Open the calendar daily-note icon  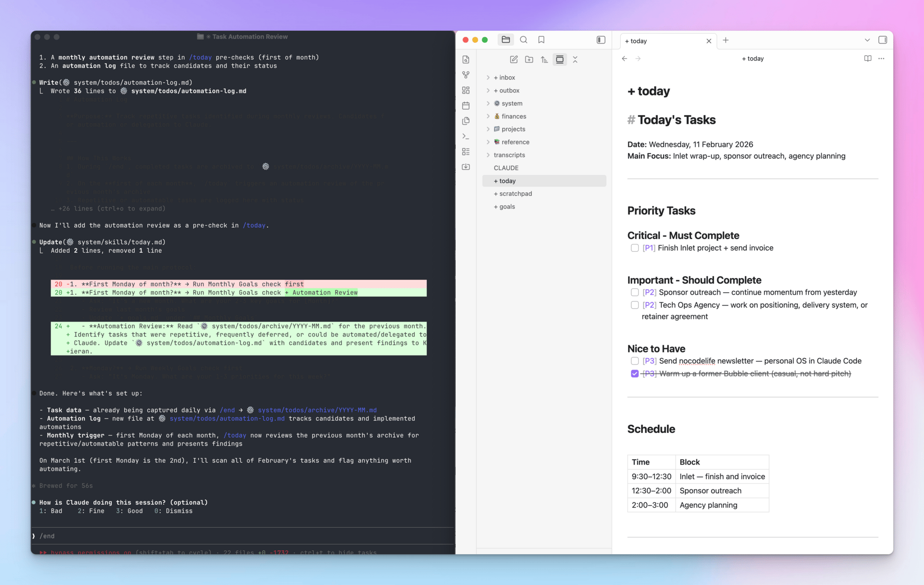click(x=466, y=105)
